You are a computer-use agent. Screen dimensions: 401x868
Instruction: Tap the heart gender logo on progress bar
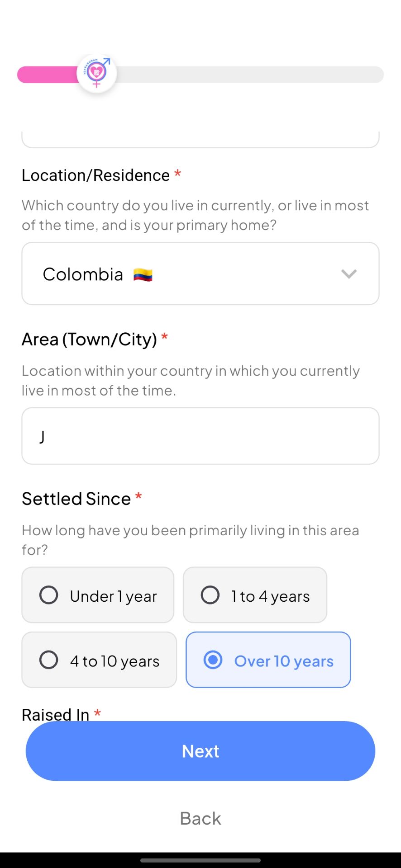(96, 73)
